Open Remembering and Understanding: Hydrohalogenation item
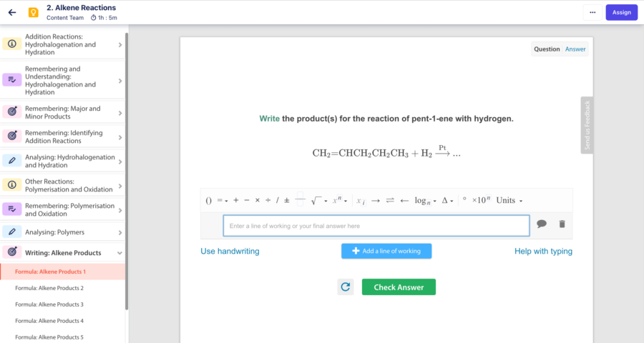 click(x=62, y=81)
